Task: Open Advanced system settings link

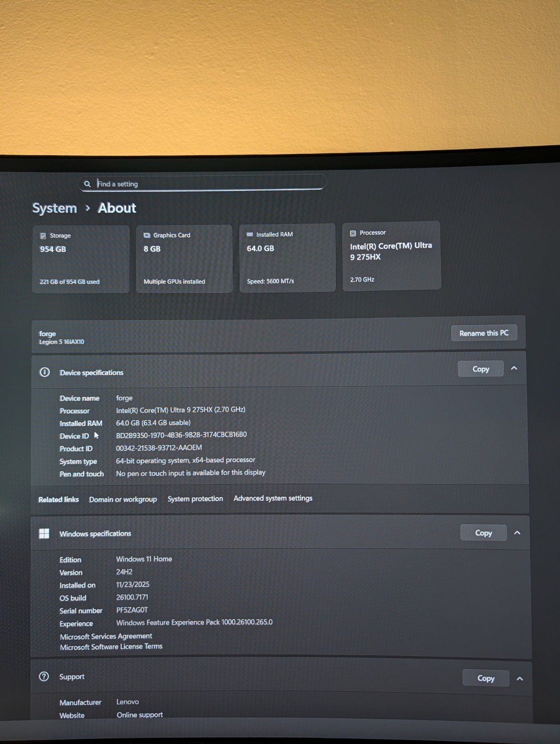Action: tap(273, 498)
